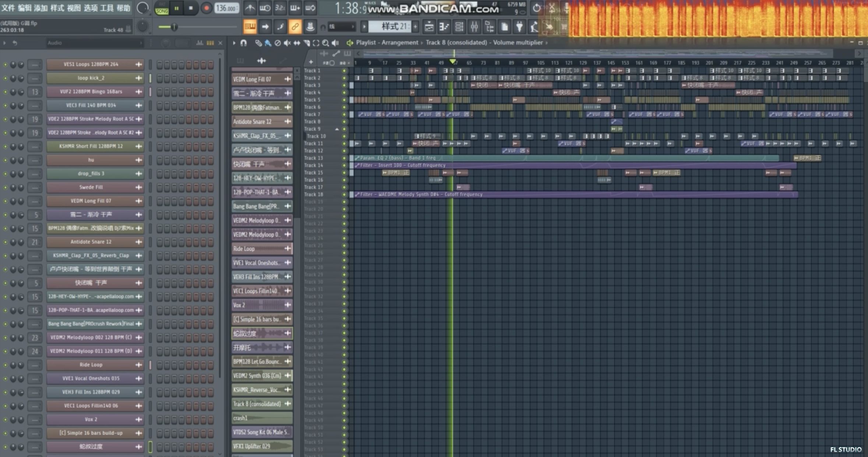The width and height of the screenshot is (868, 457).
Task: Toggle overdub / blend recording icon
Action: pos(295,8)
